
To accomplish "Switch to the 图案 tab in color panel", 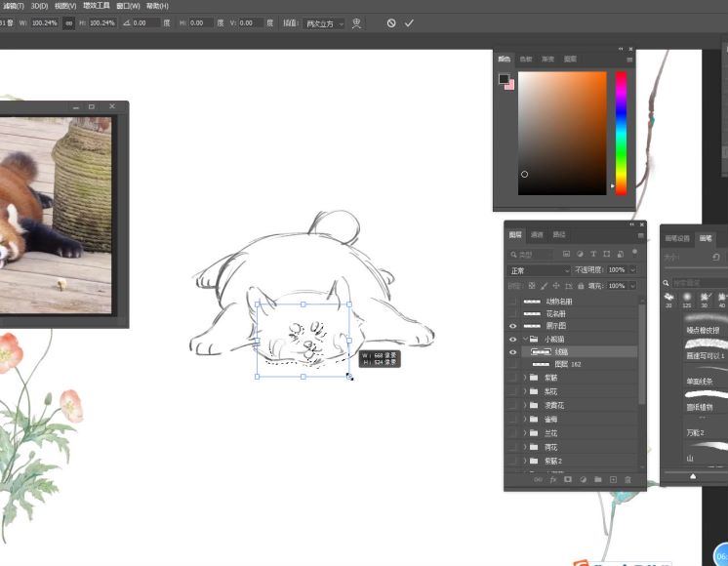I will tap(570, 59).
